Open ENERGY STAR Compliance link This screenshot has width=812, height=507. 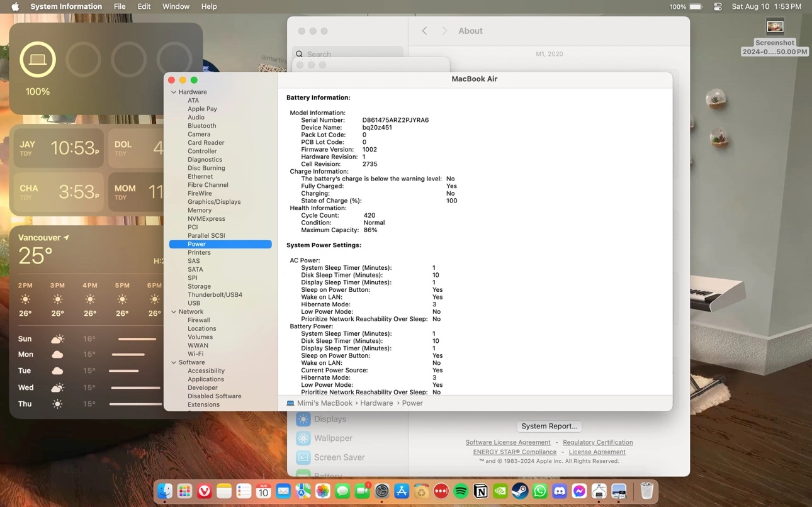pyautogui.click(x=515, y=452)
